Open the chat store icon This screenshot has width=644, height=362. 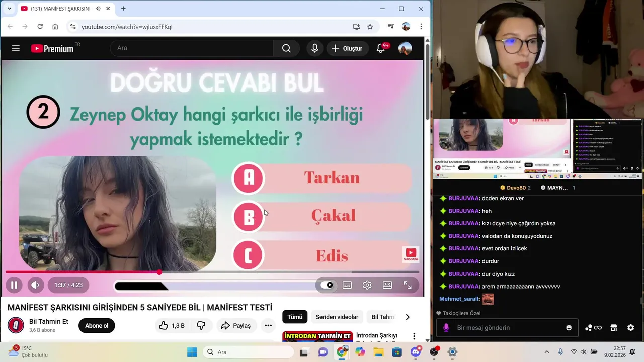(x=614, y=328)
